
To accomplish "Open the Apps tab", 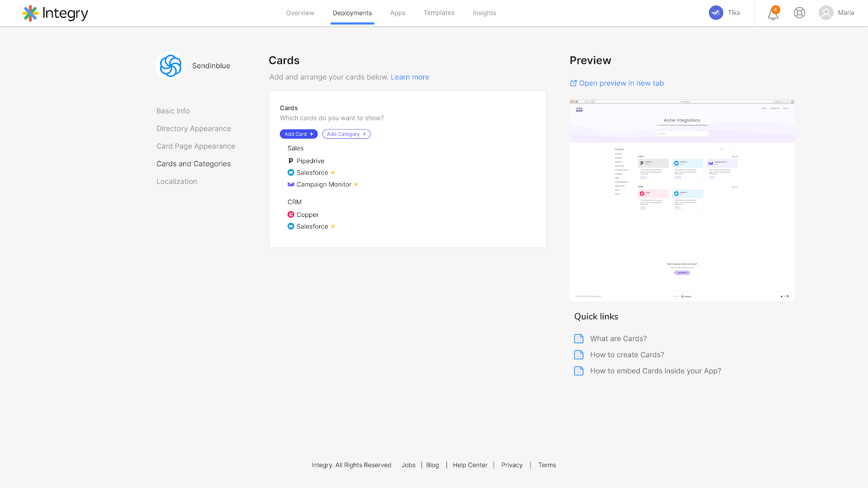I will coord(398,13).
